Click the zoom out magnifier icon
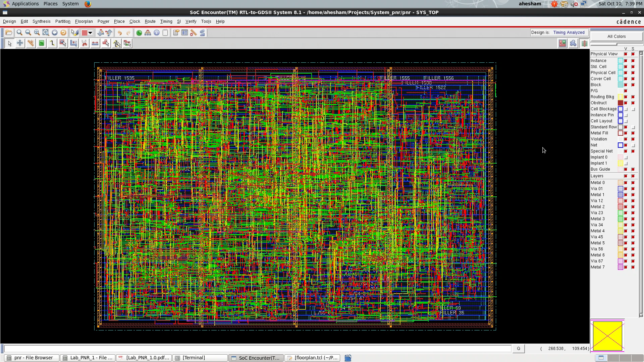This screenshot has width=644, height=362. [28, 33]
